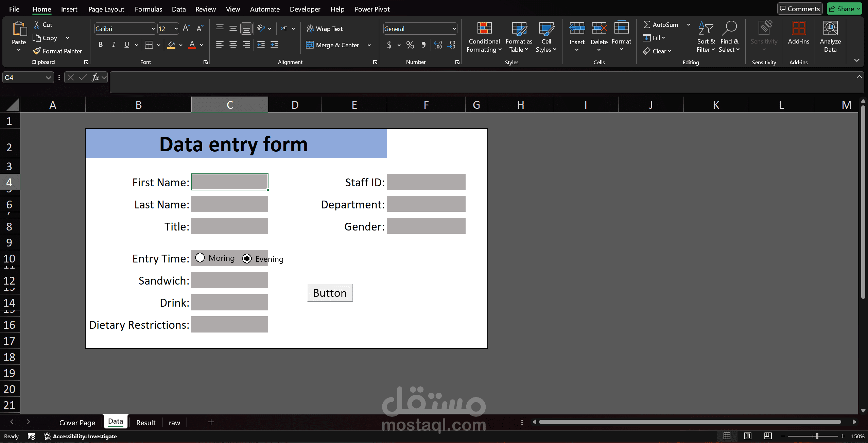Expand the font name Calibri dropdown
The width and height of the screenshot is (868, 443).
coord(153,29)
